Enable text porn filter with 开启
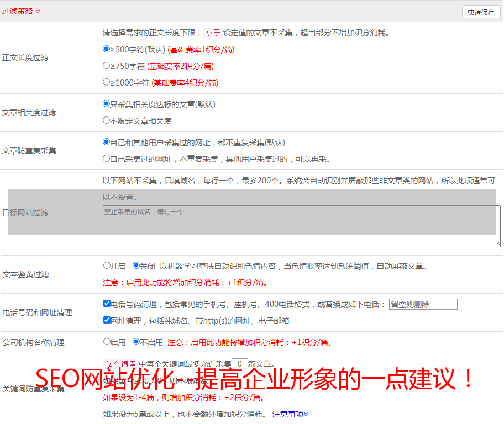This screenshot has height=424, width=504. [107, 266]
